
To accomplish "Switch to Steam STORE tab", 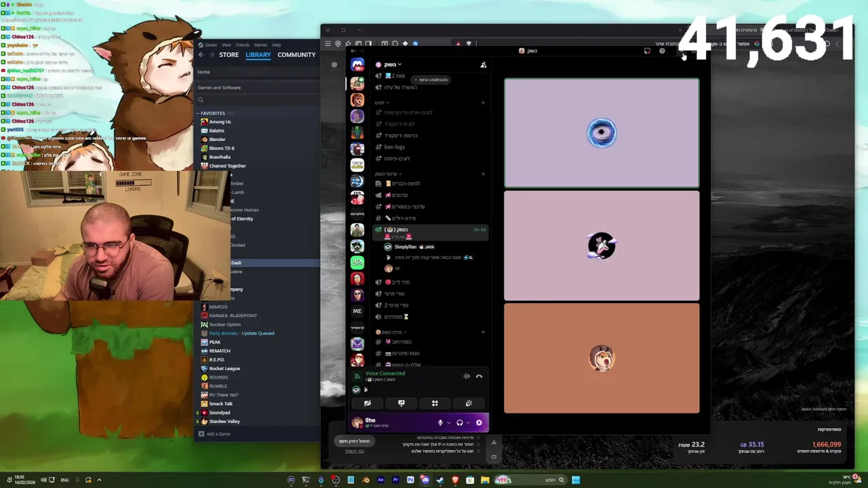I will point(229,55).
